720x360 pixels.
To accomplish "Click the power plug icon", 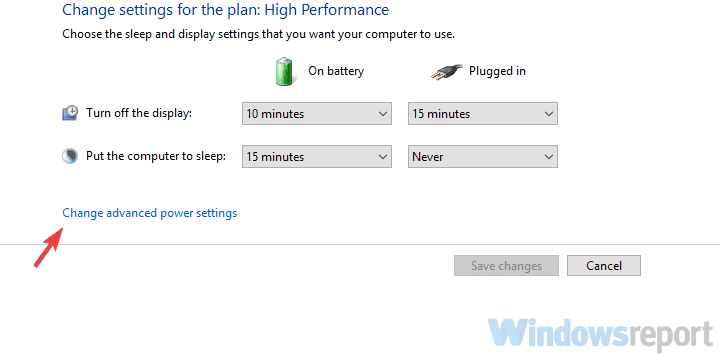I will (x=447, y=72).
